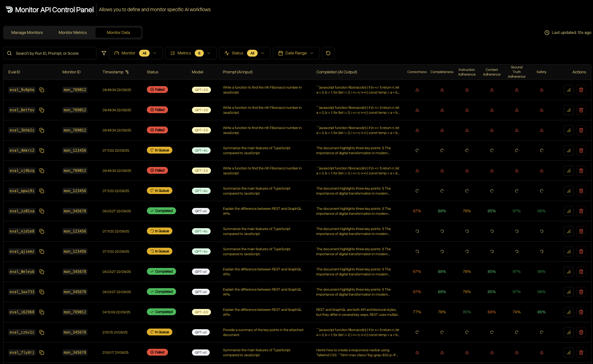Viewport: 593px width, 364px height.
Task: Copy the eval_czkv1c Eval ID
Action: [x=42, y=332]
